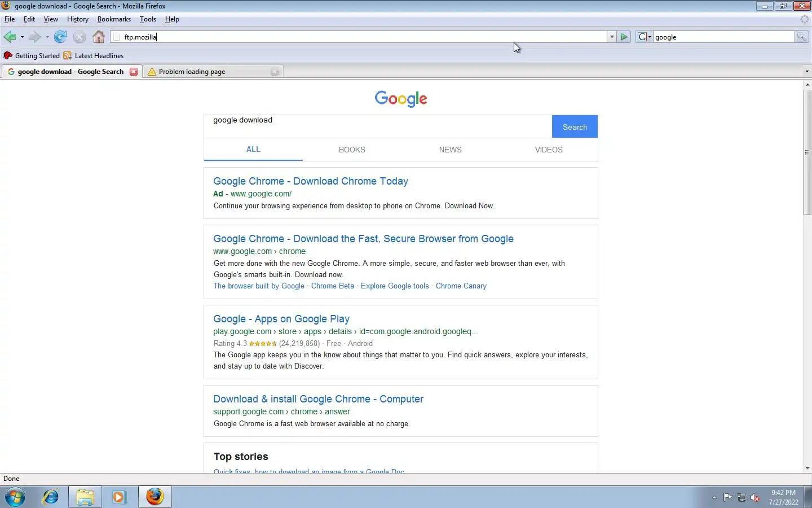This screenshot has width=812, height=508.
Task: Select the google download - Google Search tab
Action: coord(71,72)
